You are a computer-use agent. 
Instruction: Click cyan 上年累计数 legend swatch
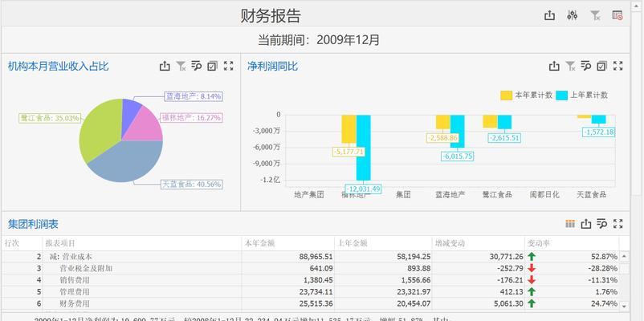(x=561, y=95)
